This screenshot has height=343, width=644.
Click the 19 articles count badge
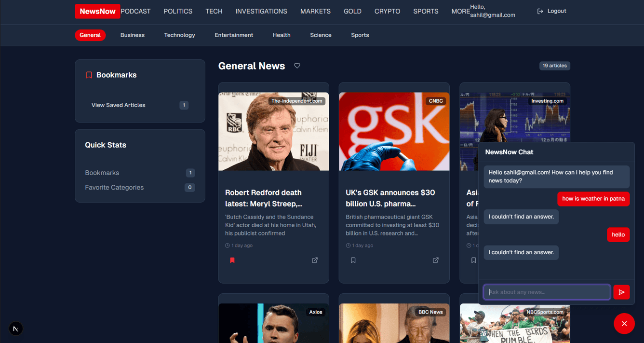(x=555, y=66)
